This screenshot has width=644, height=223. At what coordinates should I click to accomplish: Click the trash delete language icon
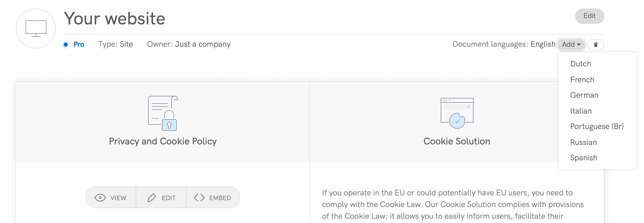coord(596,45)
